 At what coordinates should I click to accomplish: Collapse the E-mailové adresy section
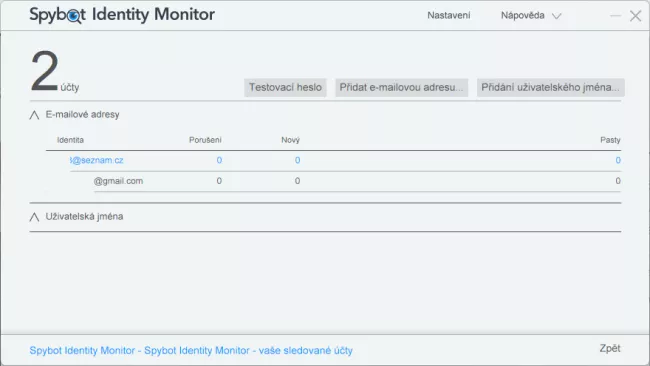(34, 115)
